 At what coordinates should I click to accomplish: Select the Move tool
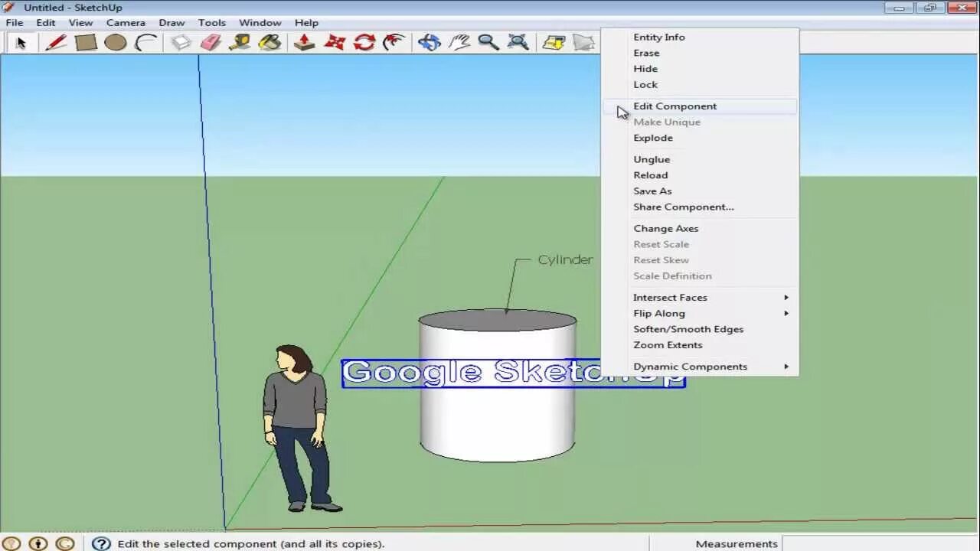[x=335, y=43]
